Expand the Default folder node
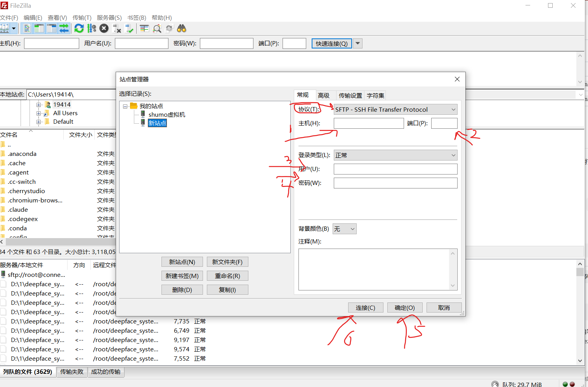This screenshot has width=588, height=387. pos(39,122)
